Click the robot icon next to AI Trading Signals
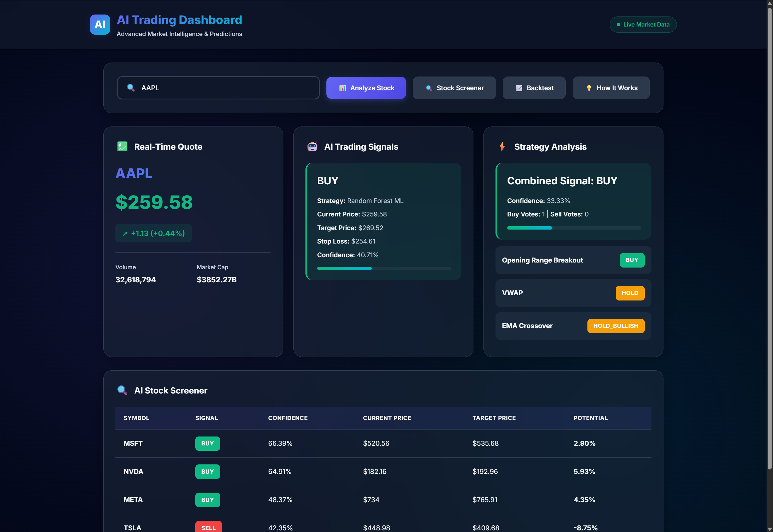Screen dimensions: 773x532 pyautogui.click(x=312, y=146)
